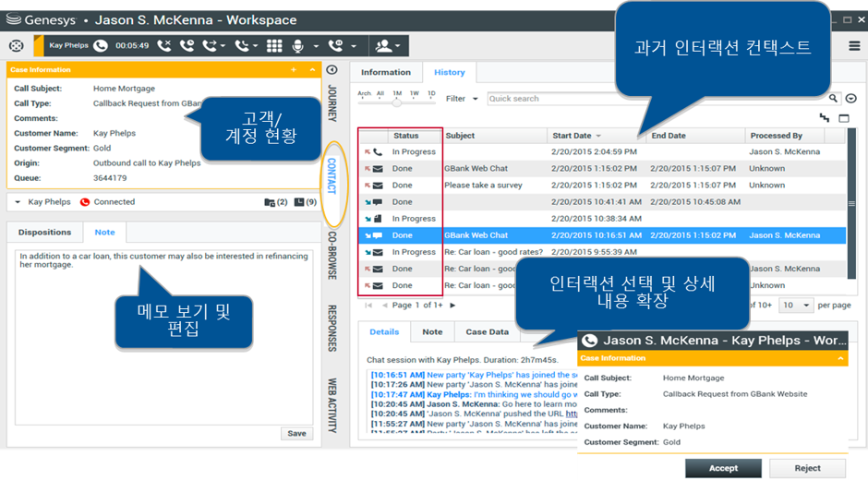Open the Case Data tab

tap(487, 332)
